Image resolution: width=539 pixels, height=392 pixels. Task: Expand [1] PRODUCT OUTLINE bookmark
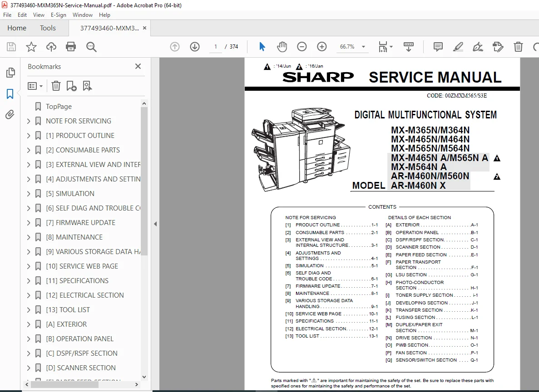(29, 135)
